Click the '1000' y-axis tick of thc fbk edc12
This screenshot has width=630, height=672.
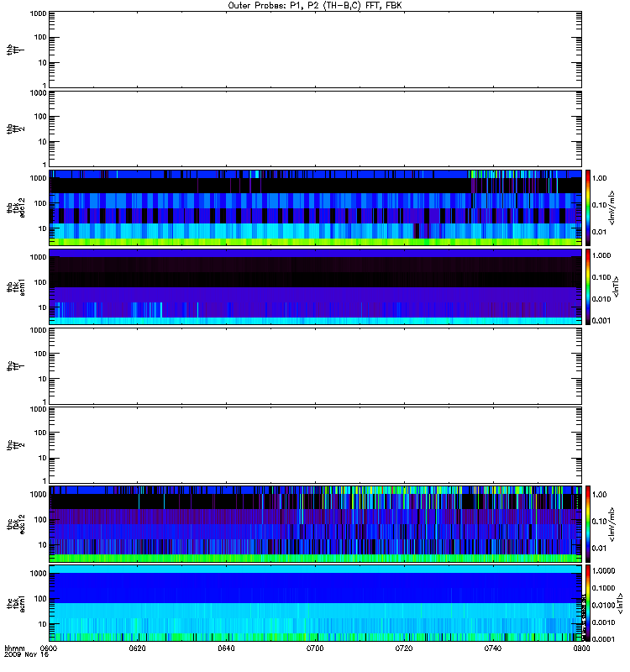38,495
